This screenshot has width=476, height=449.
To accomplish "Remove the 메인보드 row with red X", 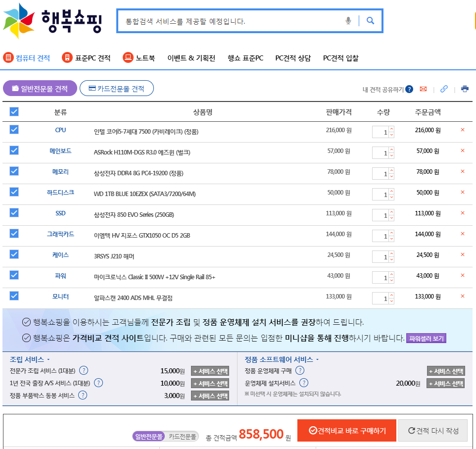I will (462, 150).
